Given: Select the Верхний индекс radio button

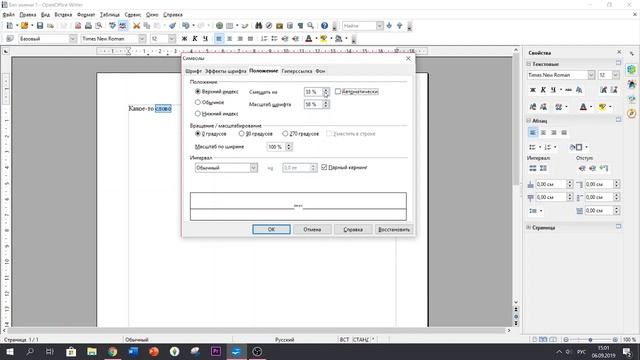Looking at the screenshot, I should (x=198, y=91).
